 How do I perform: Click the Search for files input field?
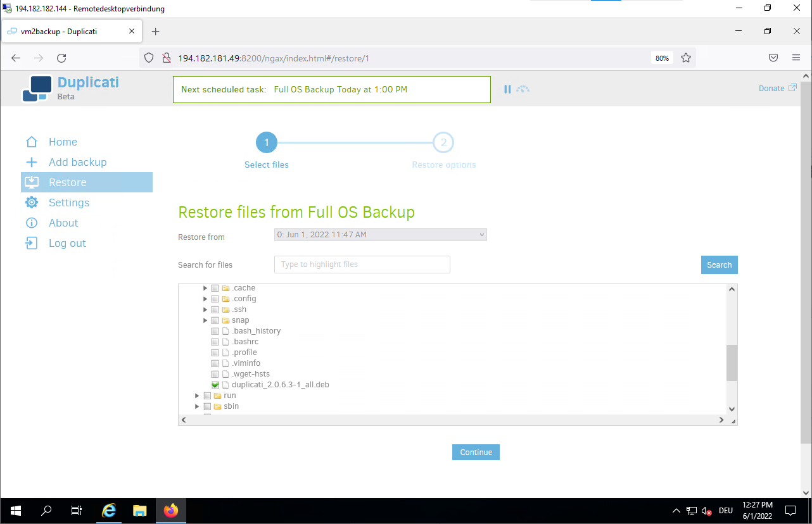pos(362,265)
